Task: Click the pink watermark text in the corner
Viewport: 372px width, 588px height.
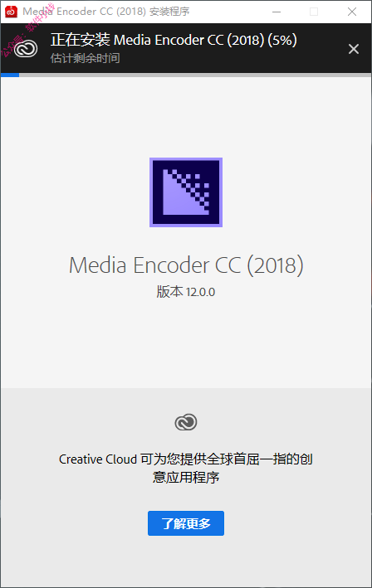Action: [28, 28]
